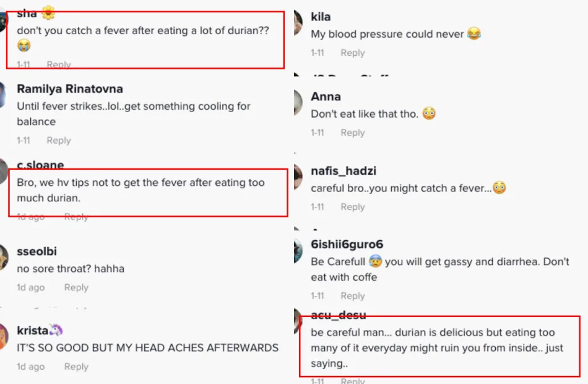
Task: Reply to krista's head aches comment
Action: pos(76,367)
